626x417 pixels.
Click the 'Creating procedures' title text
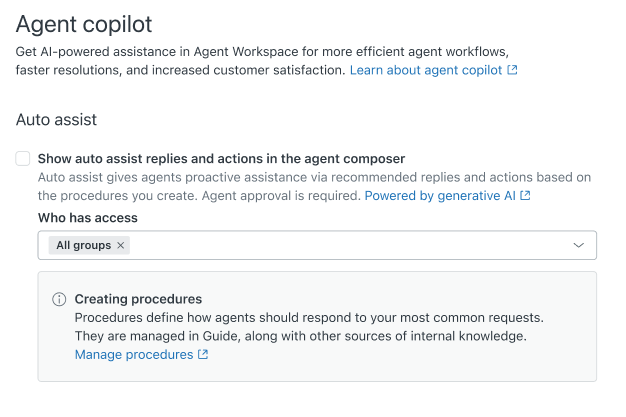point(138,299)
